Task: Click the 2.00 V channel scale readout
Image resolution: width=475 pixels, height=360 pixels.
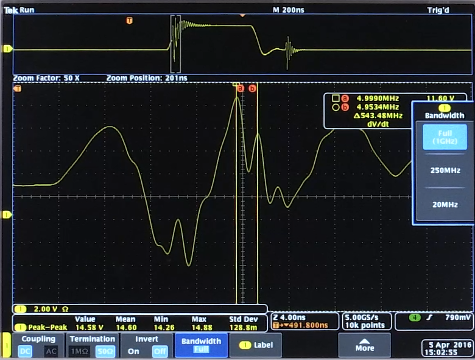Action: (x=45, y=309)
